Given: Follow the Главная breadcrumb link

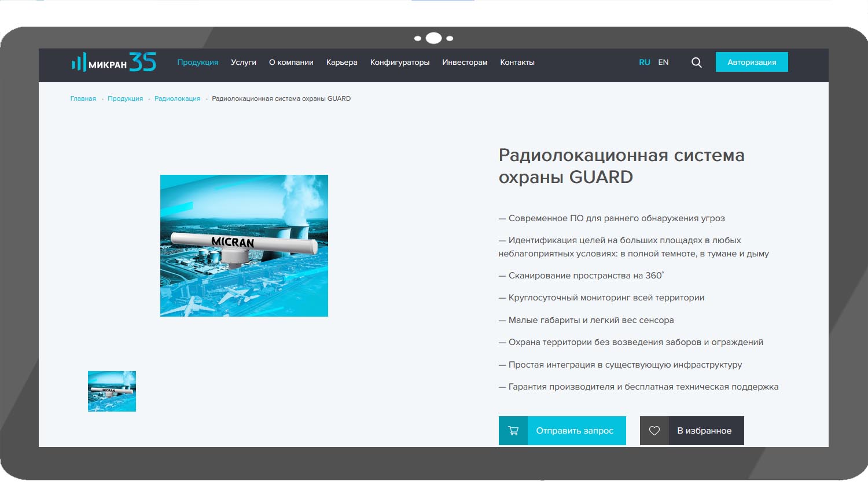Looking at the screenshot, I should point(83,98).
